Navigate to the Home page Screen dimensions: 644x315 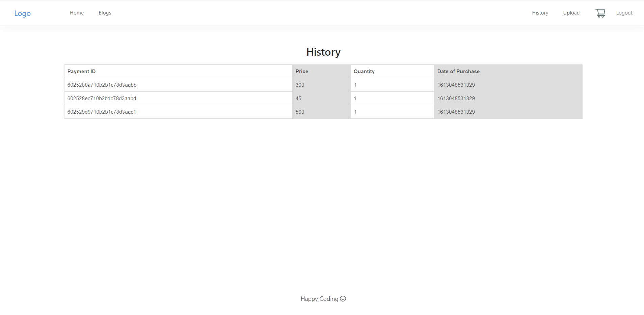(x=77, y=12)
